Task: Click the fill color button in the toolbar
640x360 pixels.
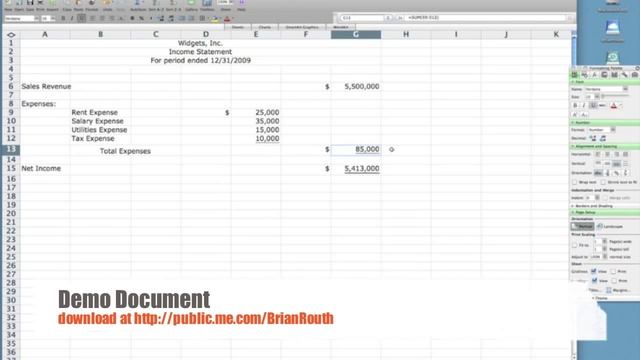Action: pyautogui.click(x=215, y=18)
